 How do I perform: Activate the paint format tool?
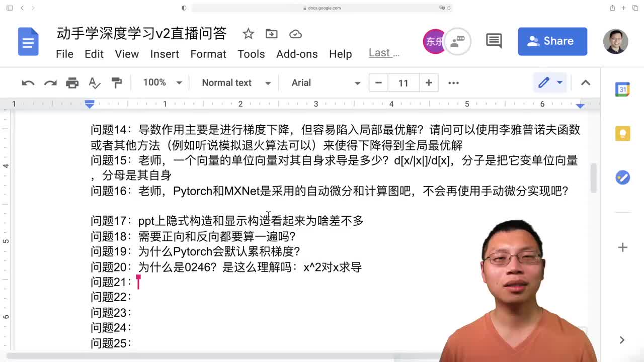click(x=116, y=83)
